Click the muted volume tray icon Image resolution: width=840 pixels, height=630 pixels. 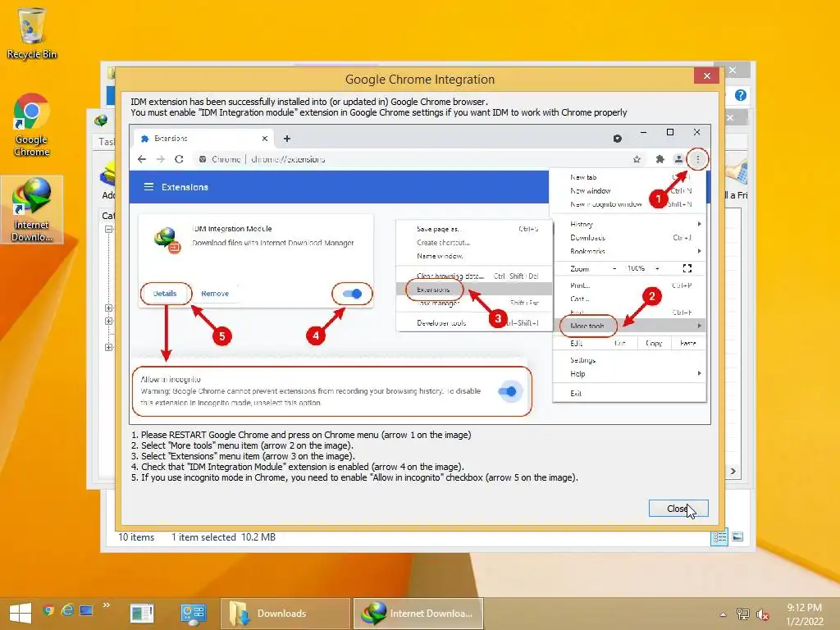click(762, 614)
